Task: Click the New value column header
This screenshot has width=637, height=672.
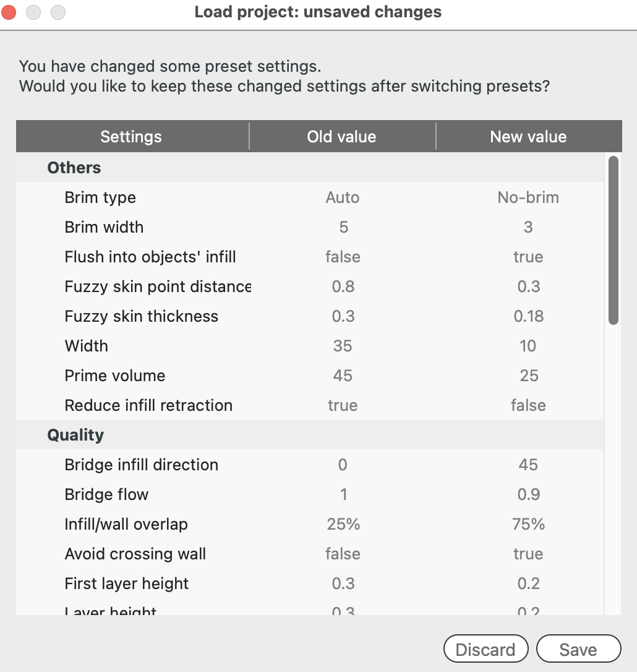Action: coord(528,136)
